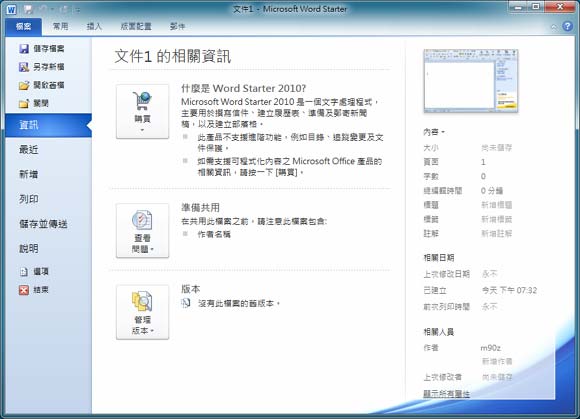The width and height of the screenshot is (580, 419).
Task: Click the document icon beside 沒有此檔案的舊版本
Action: 186,303
